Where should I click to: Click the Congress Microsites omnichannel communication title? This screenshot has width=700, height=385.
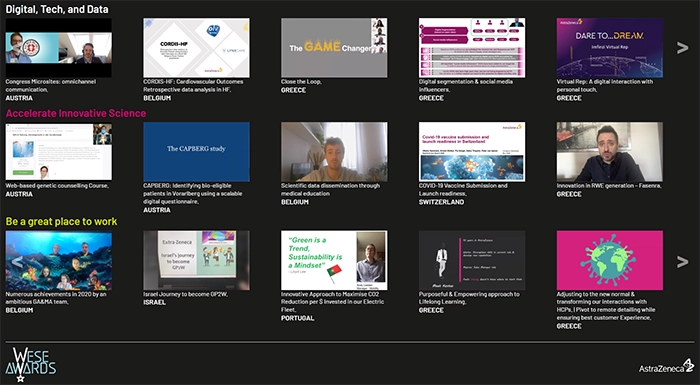(50, 86)
